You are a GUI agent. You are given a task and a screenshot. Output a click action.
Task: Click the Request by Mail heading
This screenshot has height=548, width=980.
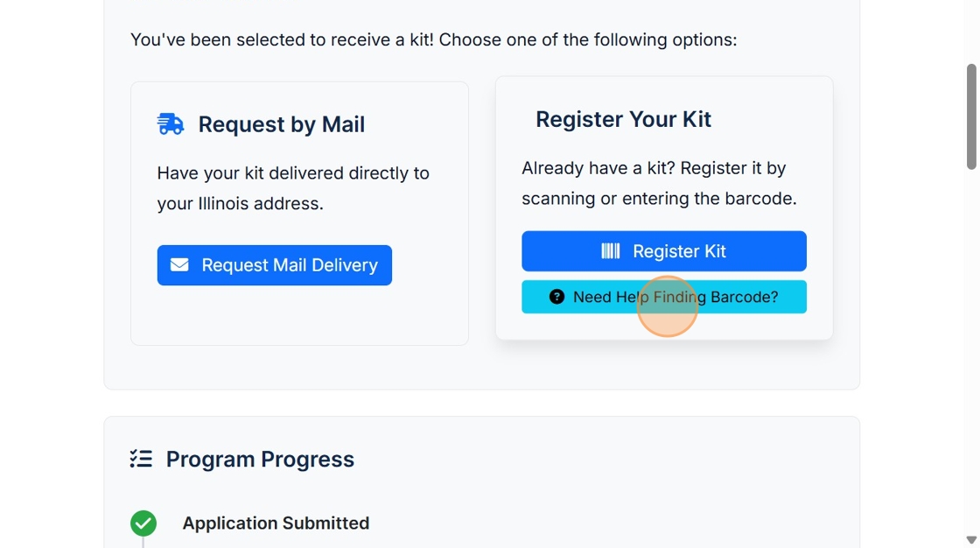point(281,124)
